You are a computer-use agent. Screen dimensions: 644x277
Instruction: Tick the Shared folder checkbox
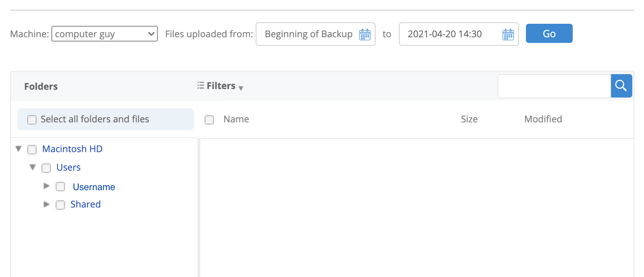click(x=60, y=205)
